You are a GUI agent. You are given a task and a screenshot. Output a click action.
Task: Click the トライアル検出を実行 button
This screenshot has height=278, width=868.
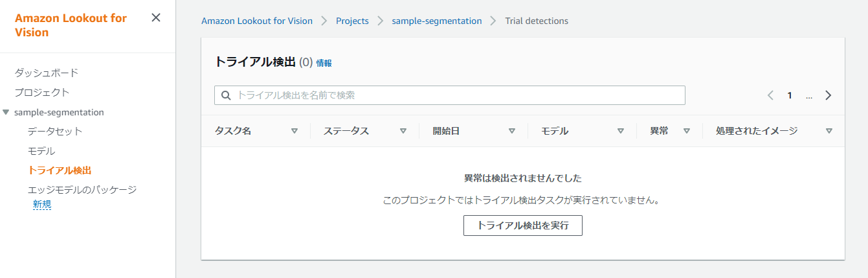pos(523,226)
